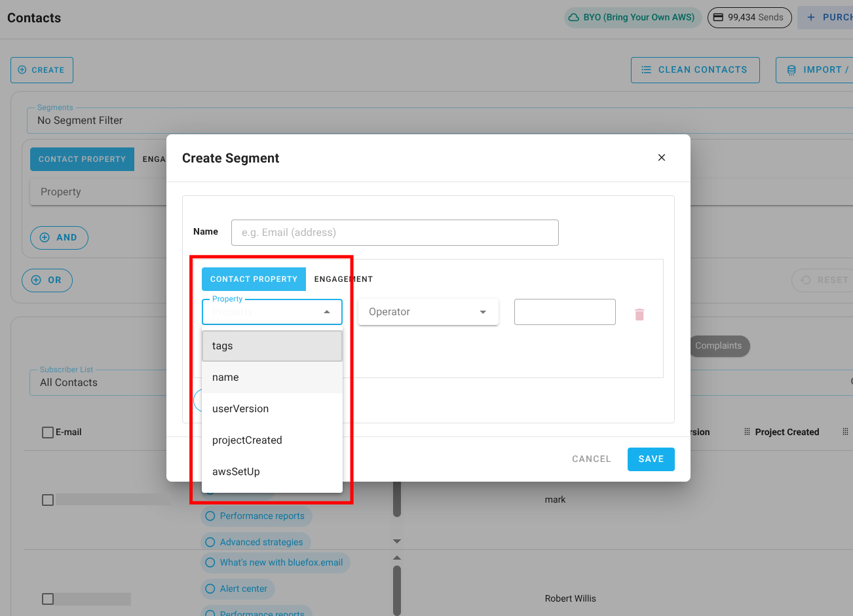This screenshot has width=853, height=616.
Task: Add an AND condition
Action: pos(59,237)
